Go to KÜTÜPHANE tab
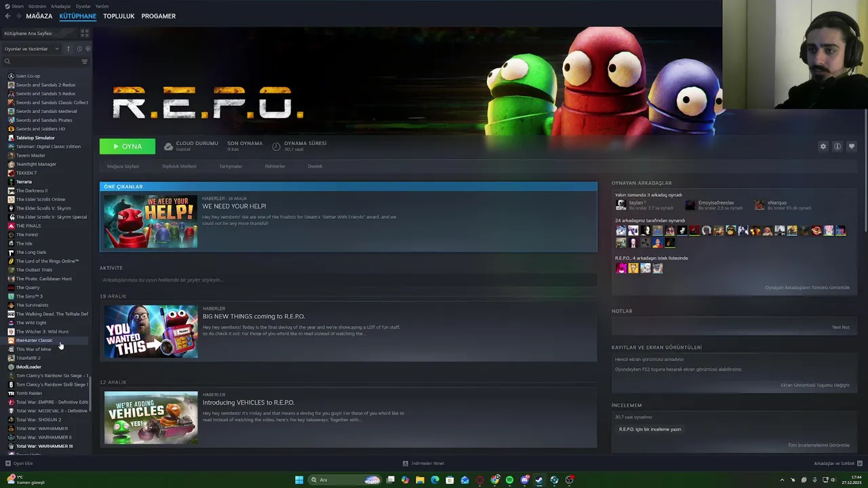 [x=78, y=16]
